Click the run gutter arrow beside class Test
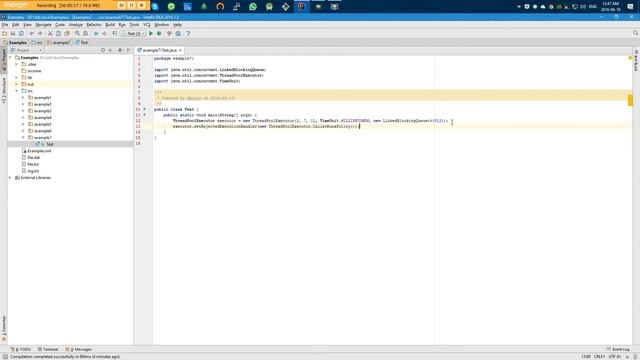Viewport: 640px width, 360px height. point(144,109)
